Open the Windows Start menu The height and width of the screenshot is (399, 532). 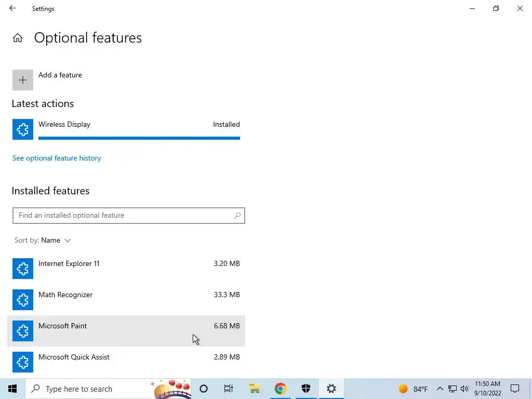(x=12, y=389)
